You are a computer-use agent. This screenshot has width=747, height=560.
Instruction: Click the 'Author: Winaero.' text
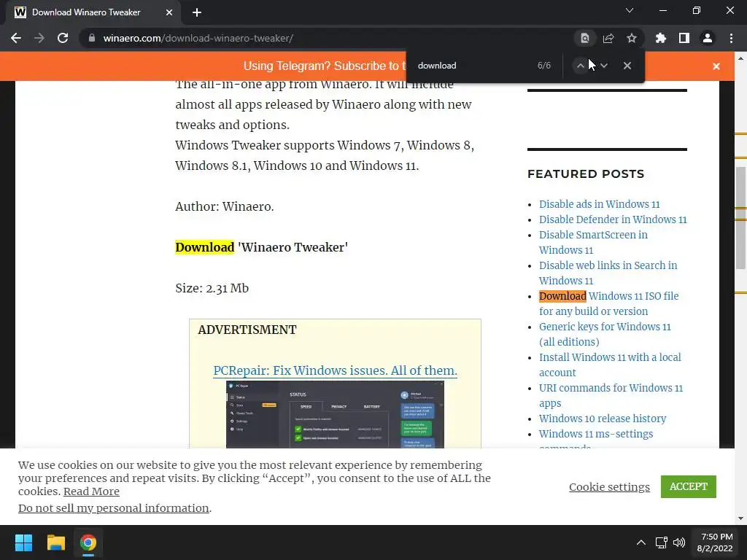pyautogui.click(x=225, y=206)
